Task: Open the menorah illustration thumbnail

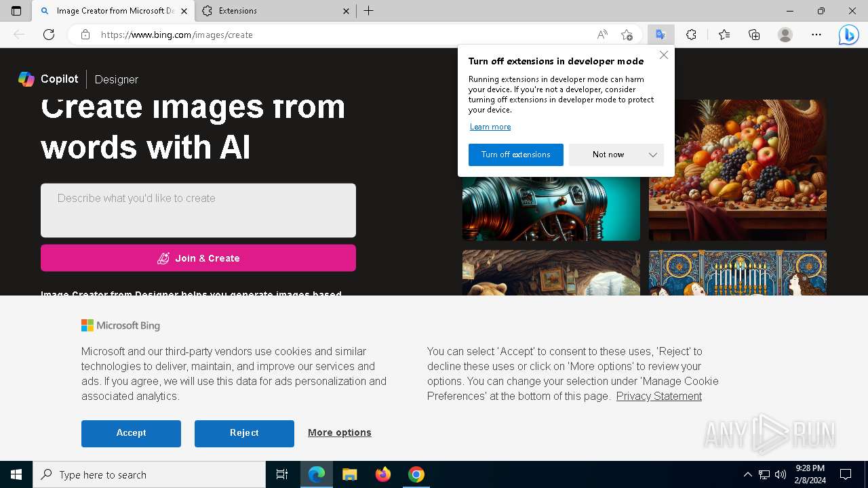Action: (738, 272)
